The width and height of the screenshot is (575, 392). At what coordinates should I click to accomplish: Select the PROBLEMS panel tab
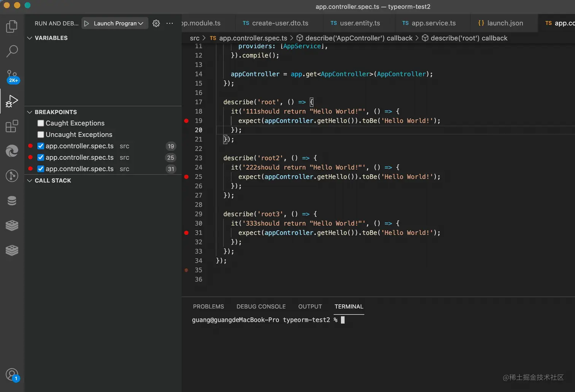point(208,307)
